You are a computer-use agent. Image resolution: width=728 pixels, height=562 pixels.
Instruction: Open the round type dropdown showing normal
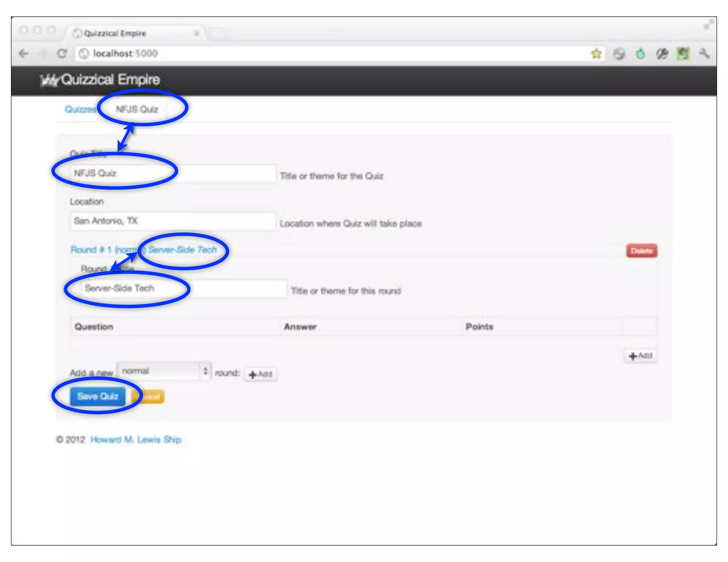point(164,371)
